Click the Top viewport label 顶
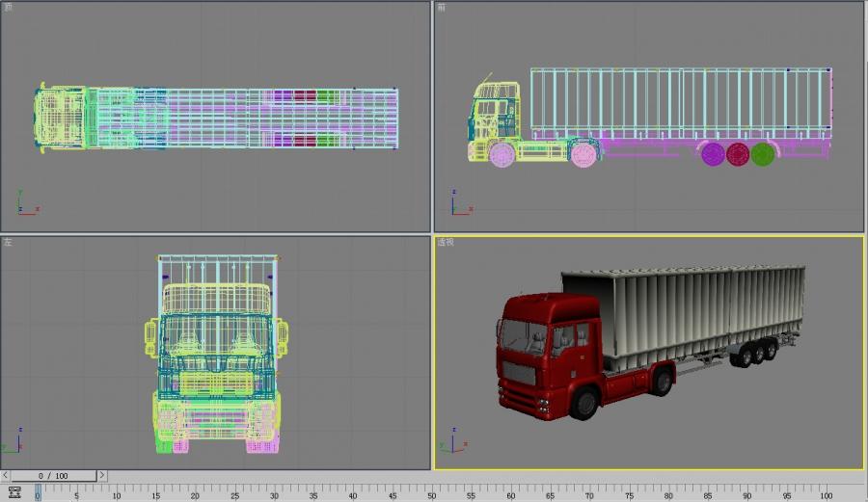 (8, 7)
